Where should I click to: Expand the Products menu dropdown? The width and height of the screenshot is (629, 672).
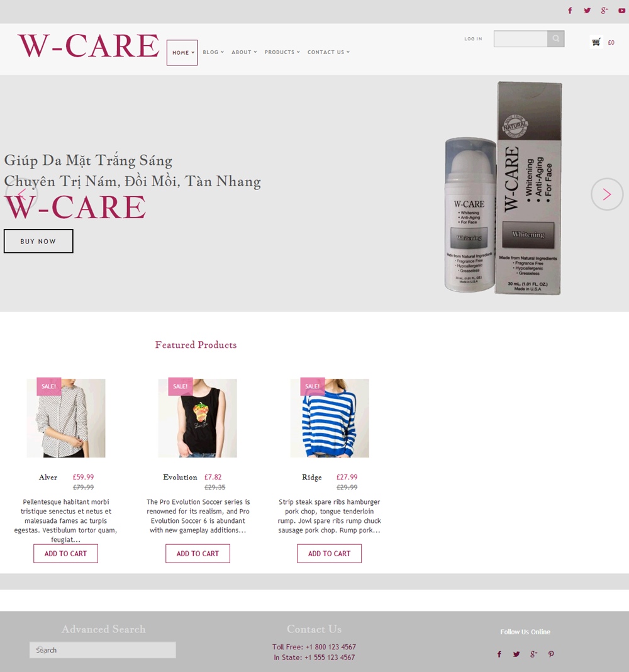[x=282, y=52]
